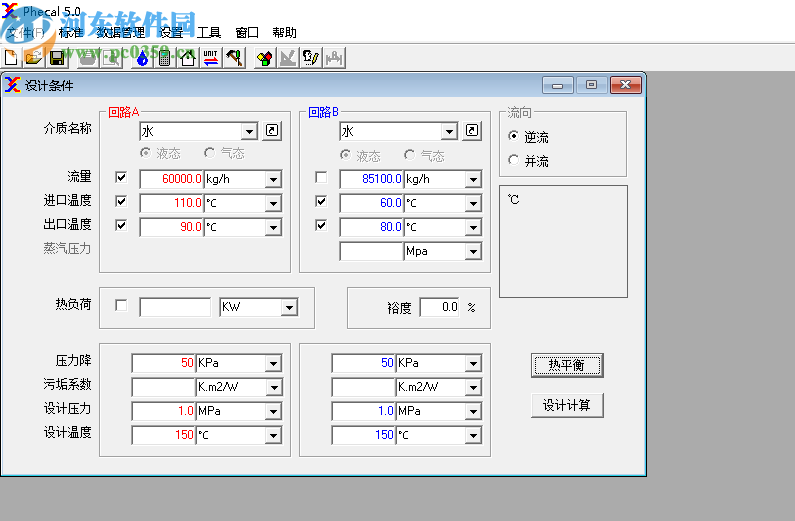This screenshot has height=521, width=795.
Task: Enable loop B 流量 checkbox
Action: tap(321, 178)
